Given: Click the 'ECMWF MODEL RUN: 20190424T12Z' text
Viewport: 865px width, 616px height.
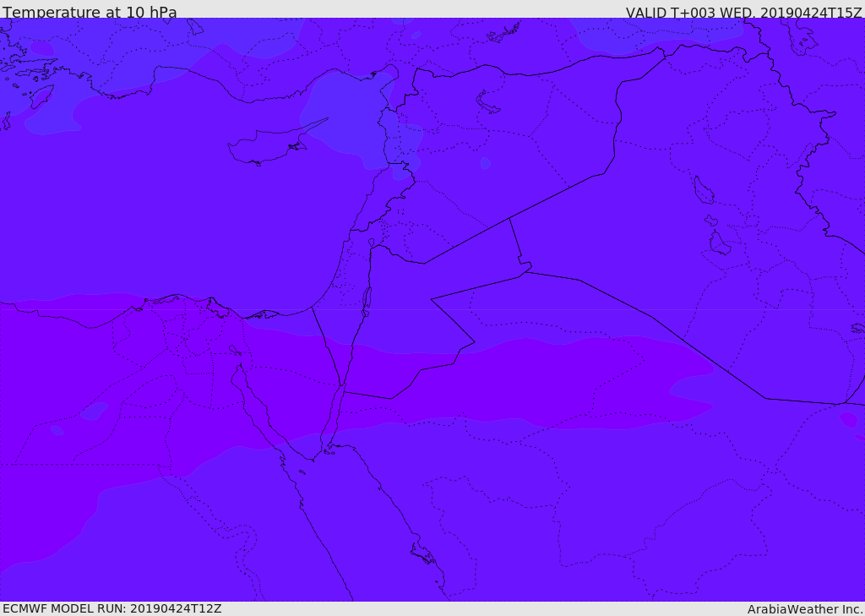Looking at the screenshot, I should tap(112, 609).
